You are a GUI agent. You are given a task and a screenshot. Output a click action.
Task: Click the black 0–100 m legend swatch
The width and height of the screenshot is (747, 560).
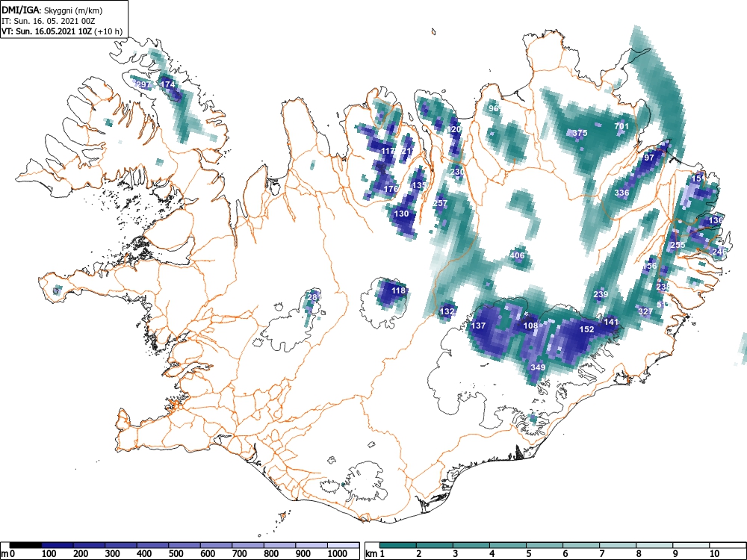[x=25, y=545]
